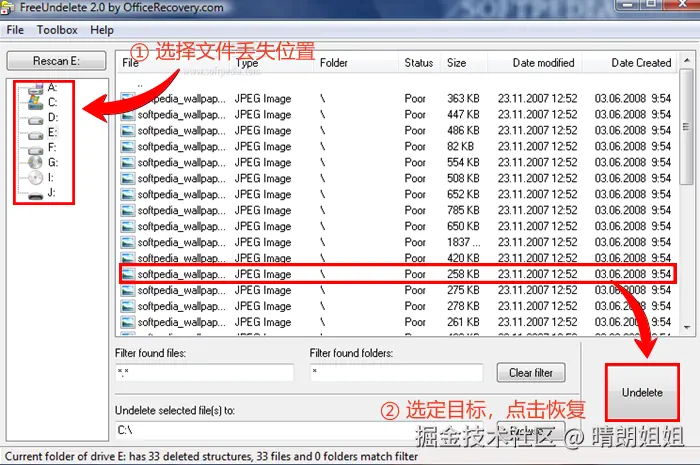Click the image icon of 420 KB file
The height and width of the screenshot is (465, 700).
coord(128,258)
